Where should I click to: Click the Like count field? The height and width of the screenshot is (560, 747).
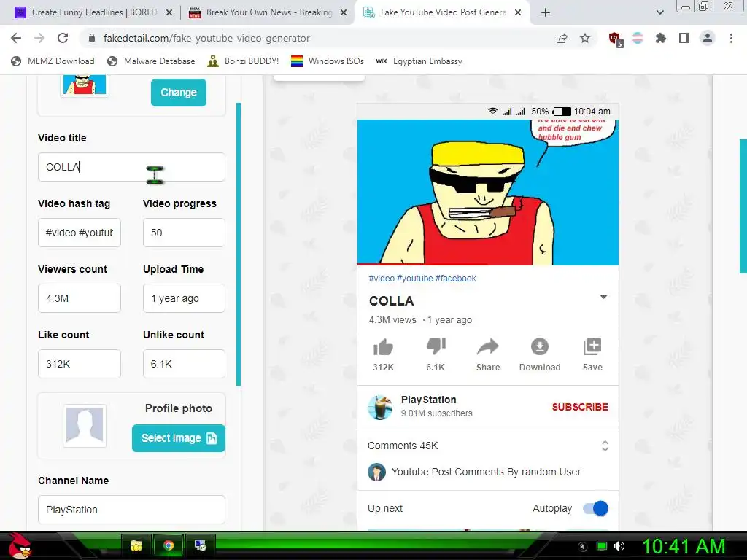point(79,364)
